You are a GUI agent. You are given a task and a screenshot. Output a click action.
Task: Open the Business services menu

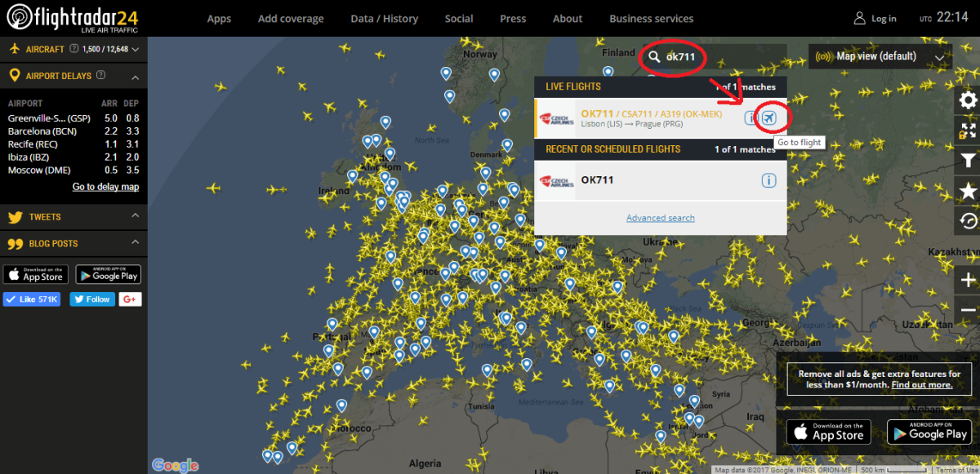pyautogui.click(x=651, y=19)
